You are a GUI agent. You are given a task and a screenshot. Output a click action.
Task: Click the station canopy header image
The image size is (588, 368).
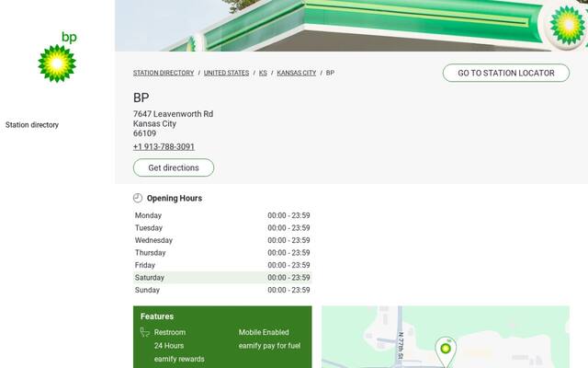351,26
